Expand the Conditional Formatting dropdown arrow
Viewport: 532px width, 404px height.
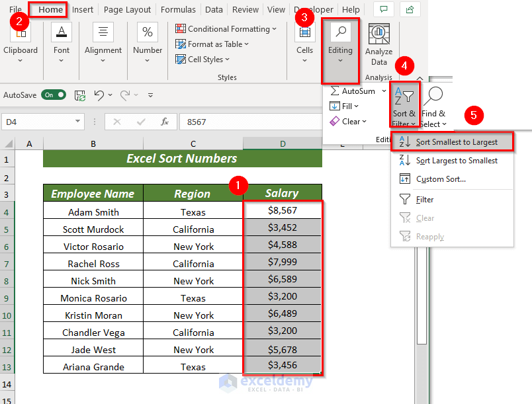click(274, 29)
